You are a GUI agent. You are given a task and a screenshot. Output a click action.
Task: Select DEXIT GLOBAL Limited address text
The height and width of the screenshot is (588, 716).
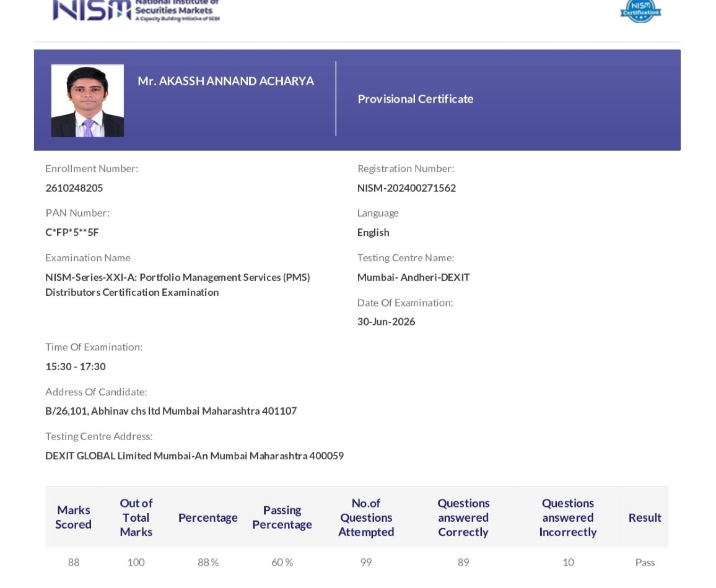click(x=194, y=456)
